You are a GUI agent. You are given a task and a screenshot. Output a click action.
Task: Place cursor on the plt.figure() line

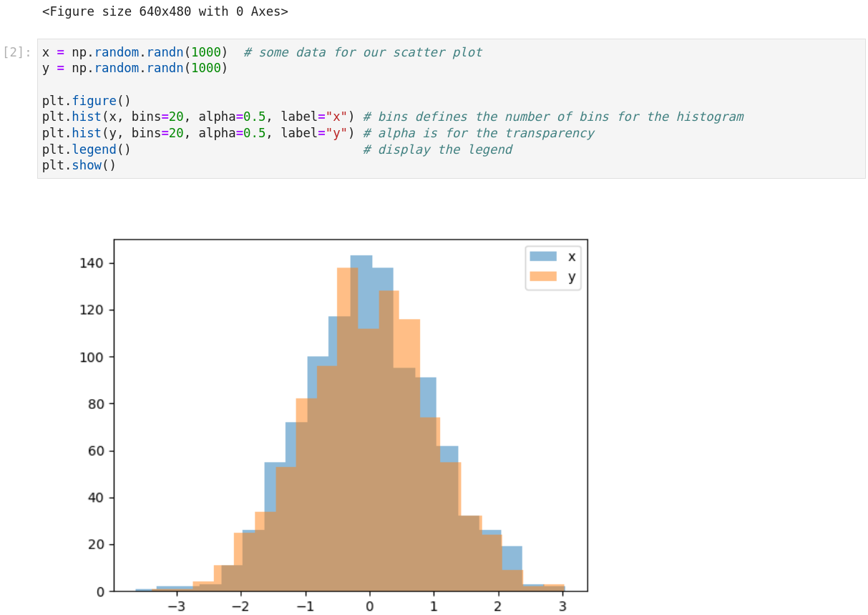[86, 101]
